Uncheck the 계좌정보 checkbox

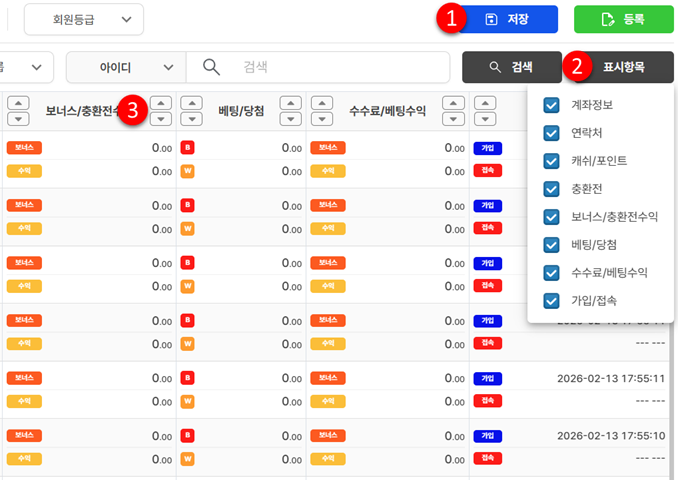tap(551, 105)
